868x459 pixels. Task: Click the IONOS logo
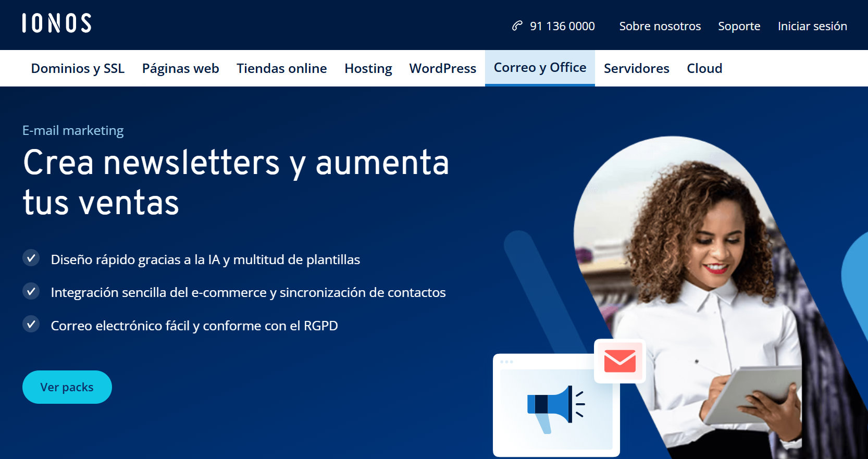pyautogui.click(x=57, y=23)
